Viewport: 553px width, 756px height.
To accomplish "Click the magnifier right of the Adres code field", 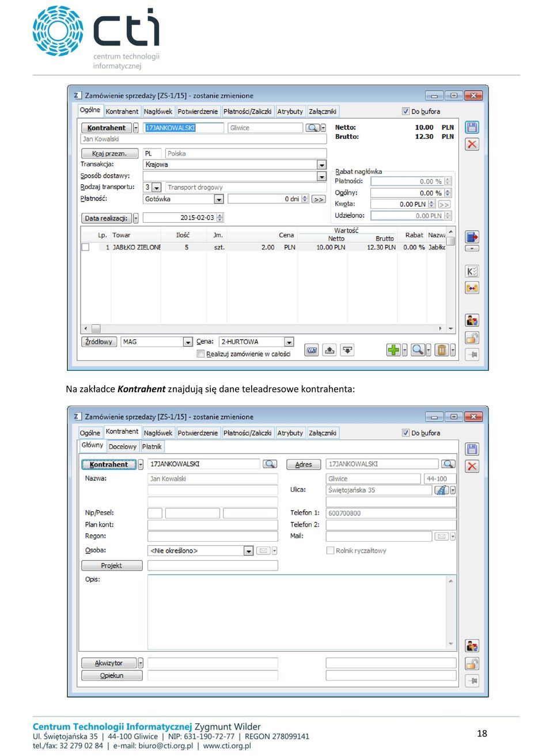I will click(448, 464).
